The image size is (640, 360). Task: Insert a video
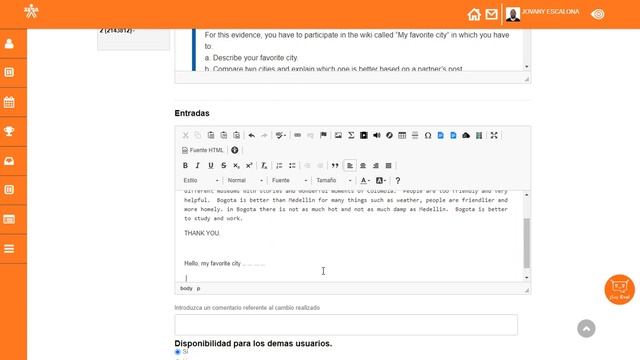pyautogui.click(x=364, y=135)
